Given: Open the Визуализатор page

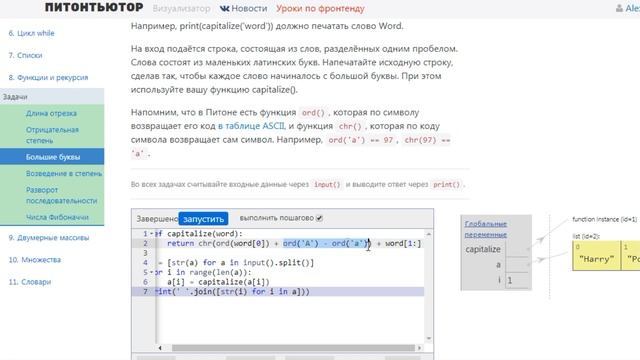Looking at the screenshot, I should [x=181, y=8].
